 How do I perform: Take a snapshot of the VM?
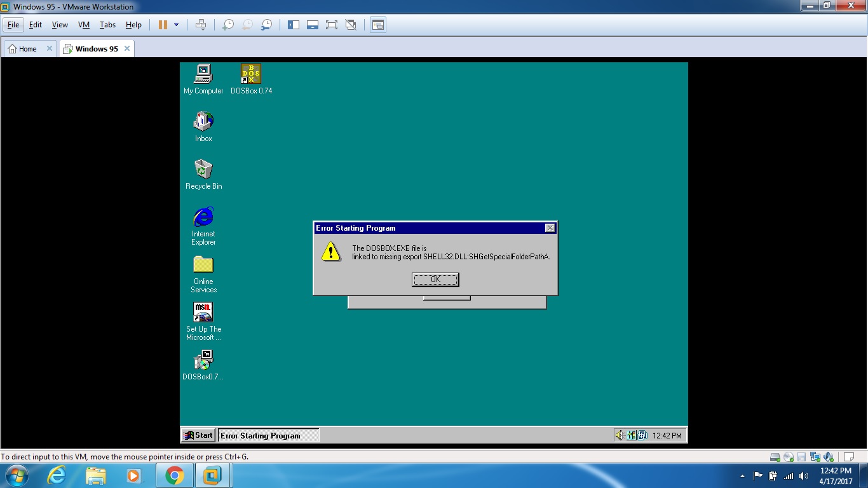point(227,25)
